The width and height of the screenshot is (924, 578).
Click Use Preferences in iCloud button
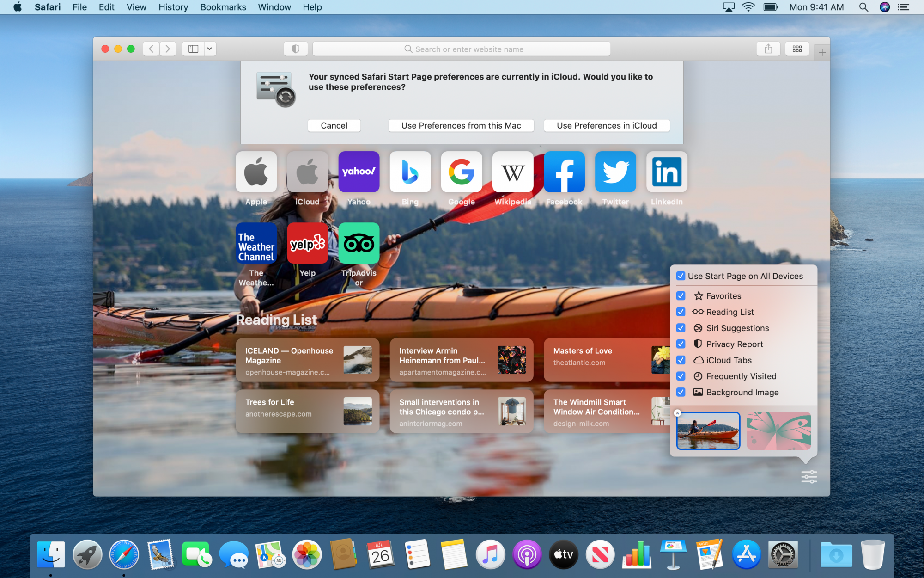click(606, 126)
